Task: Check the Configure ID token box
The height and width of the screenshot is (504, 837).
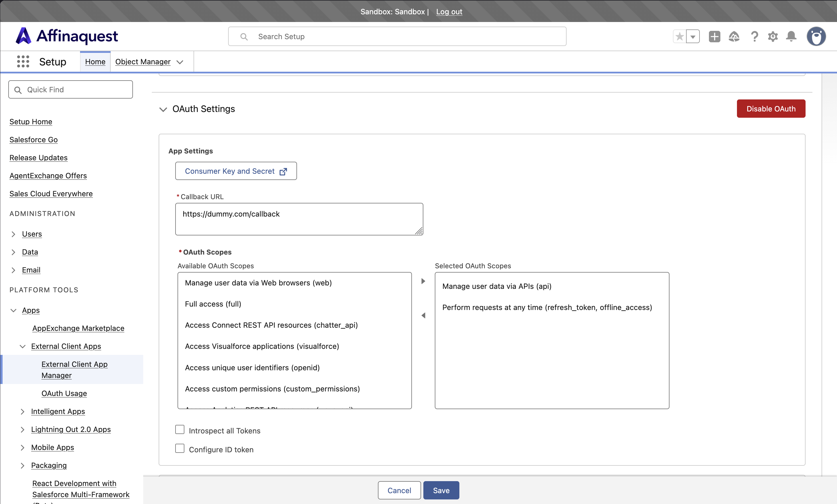Action: point(180,448)
